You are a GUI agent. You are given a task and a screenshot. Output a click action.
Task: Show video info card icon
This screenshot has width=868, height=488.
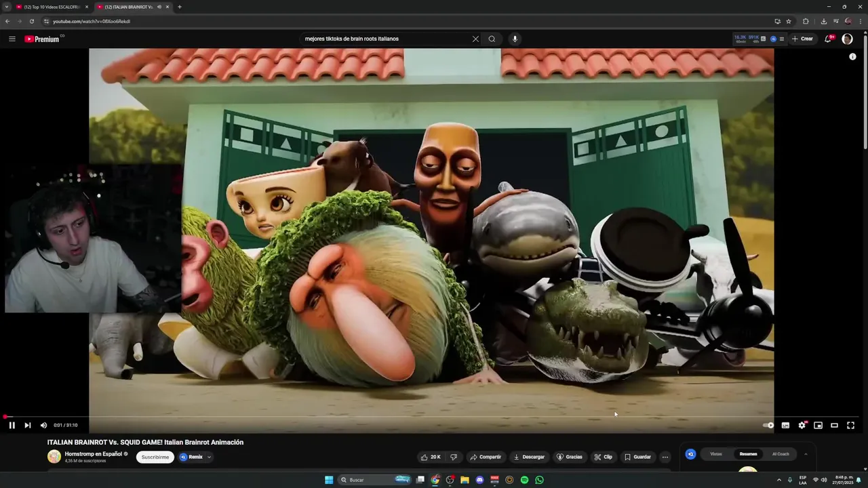[852, 57]
